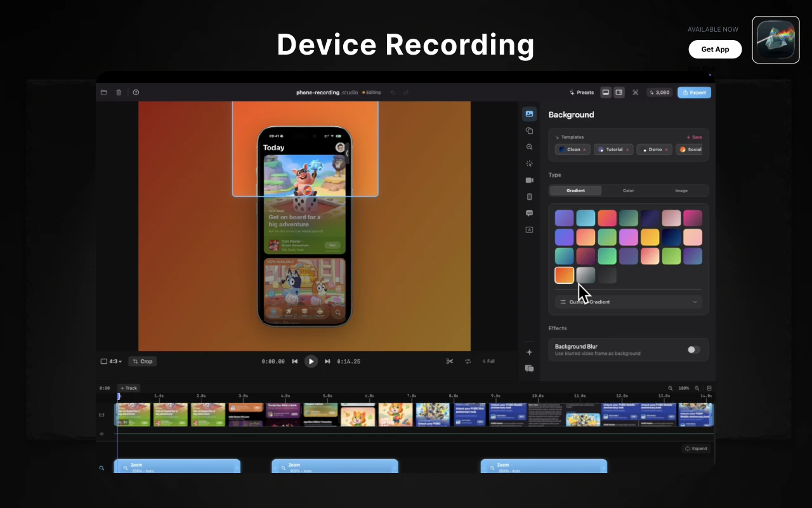Apply the Clean template

573,150
